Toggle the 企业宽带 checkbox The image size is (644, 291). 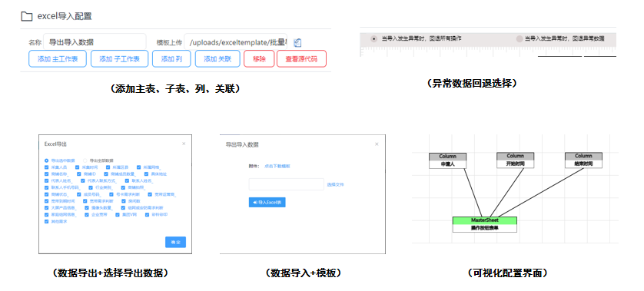coord(87,215)
